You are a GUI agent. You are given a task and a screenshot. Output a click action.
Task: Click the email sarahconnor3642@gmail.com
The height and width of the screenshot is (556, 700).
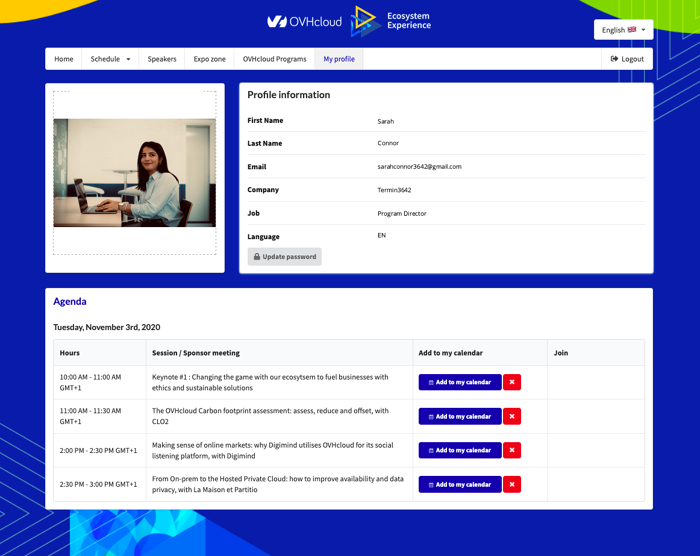click(x=420, y=167)
